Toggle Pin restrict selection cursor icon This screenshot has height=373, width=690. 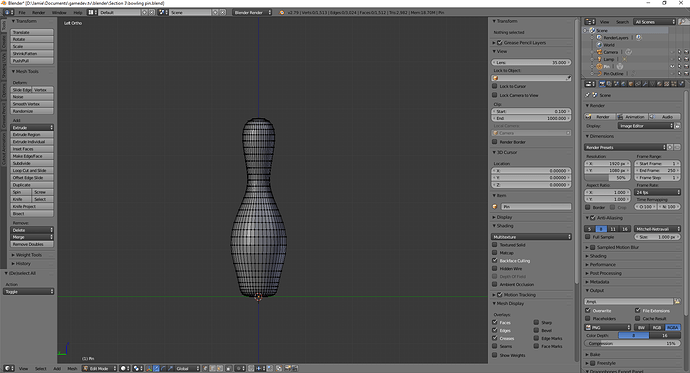(679, 66)
